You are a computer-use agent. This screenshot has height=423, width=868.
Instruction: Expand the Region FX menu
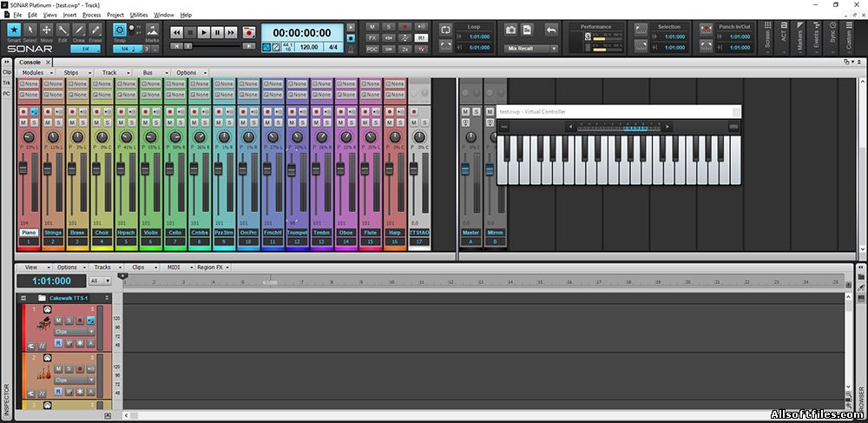[214, 267]
